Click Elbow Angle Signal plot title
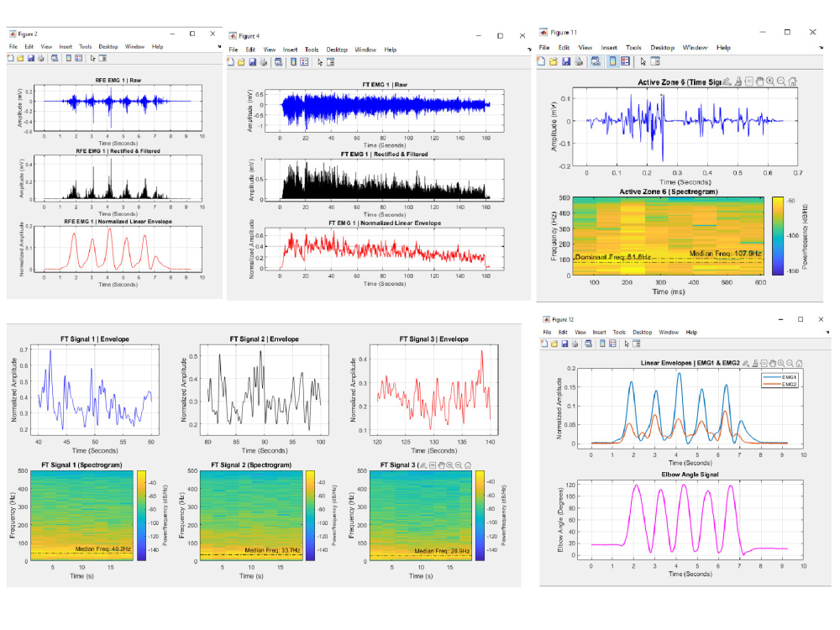This screenshot has width=840, height=630. pos(690,475)
